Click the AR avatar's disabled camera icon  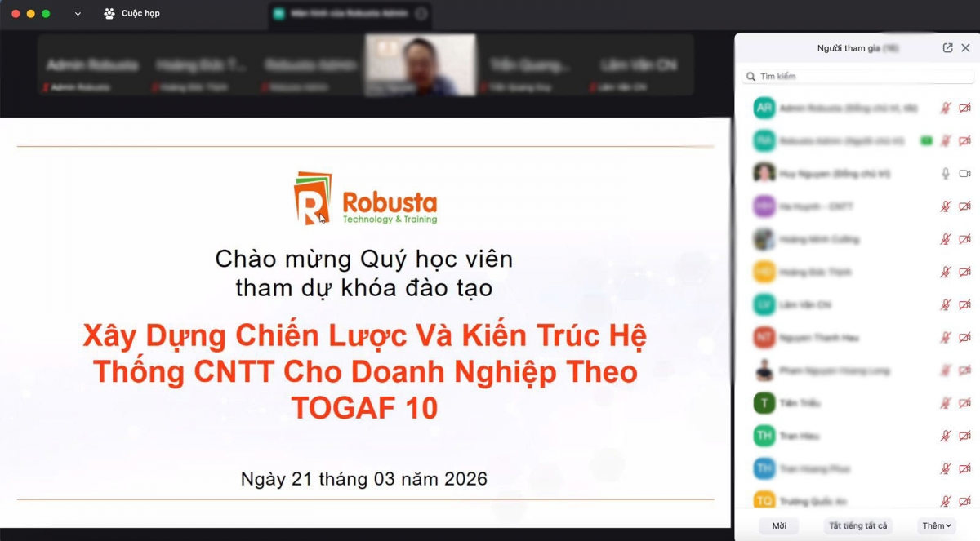click(x=964, y=108)
